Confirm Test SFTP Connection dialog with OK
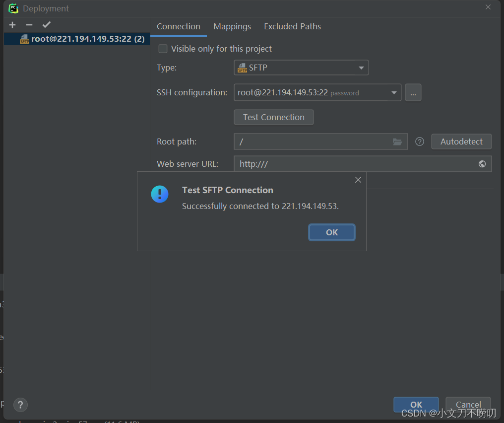This screenshot has height=423, width=504. tap(332, 232)
